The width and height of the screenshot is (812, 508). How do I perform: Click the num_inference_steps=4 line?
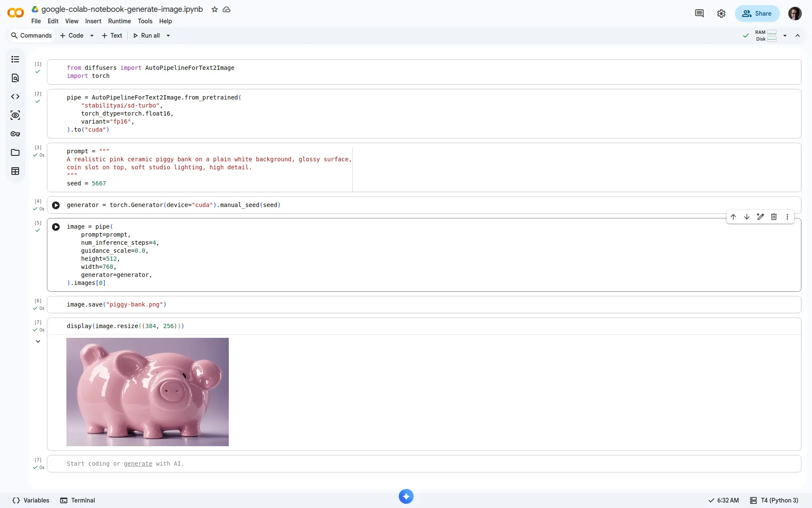click(120, 243)
